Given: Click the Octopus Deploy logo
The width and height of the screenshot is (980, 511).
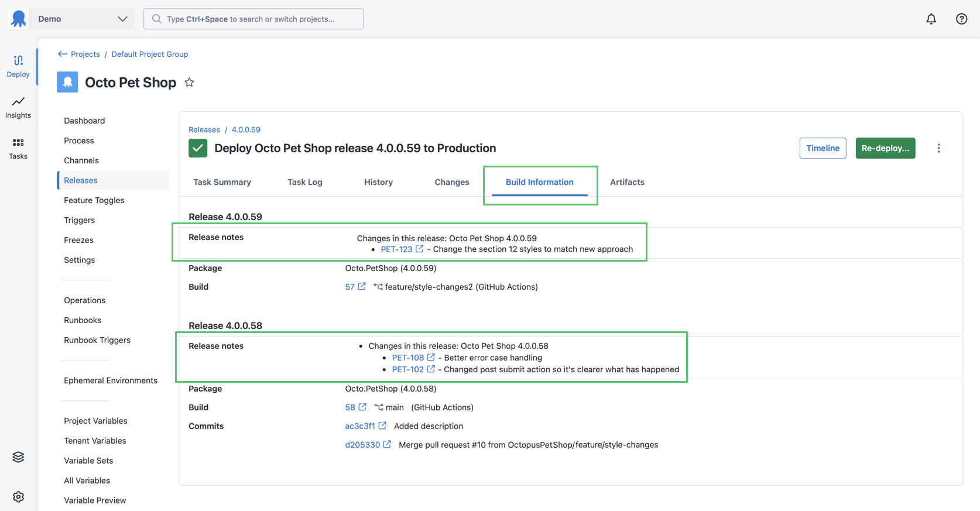Looking at the screenshot, I should (x=19, y=19).
